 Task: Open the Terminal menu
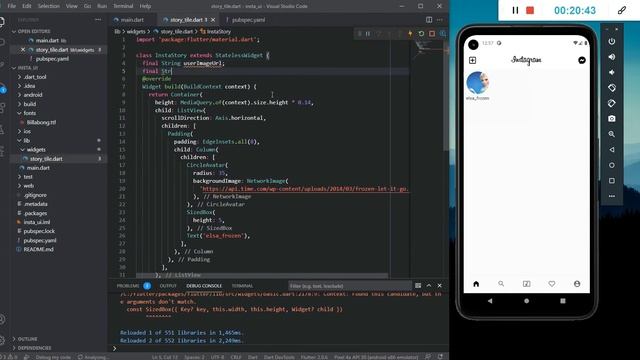tap(123, 6)
